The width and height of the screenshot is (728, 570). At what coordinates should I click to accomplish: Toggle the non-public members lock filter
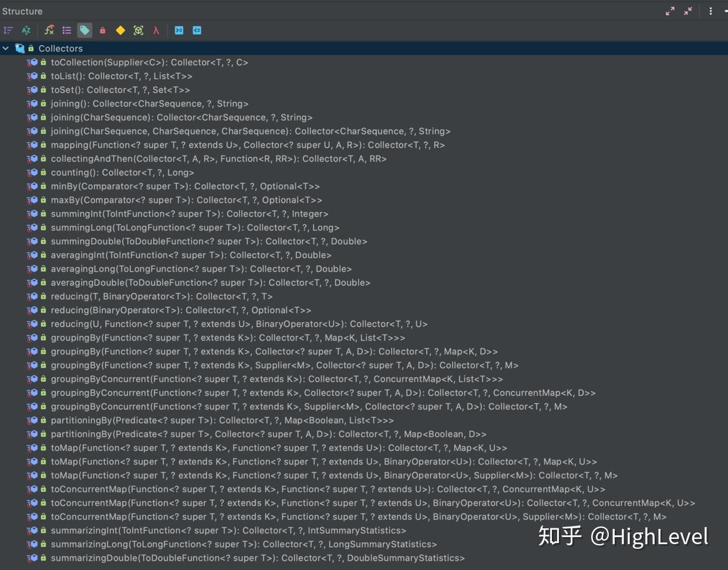click(x=103, y=30)
